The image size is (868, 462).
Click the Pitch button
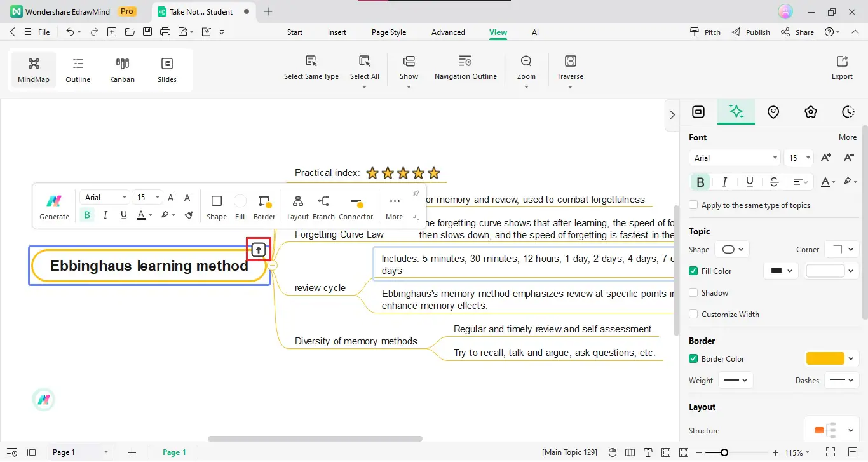coord(705,32)
